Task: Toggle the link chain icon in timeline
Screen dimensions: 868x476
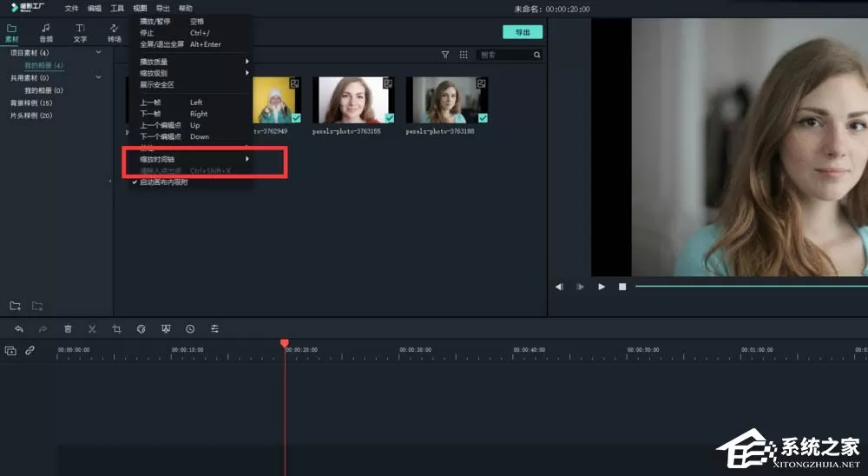Action: click(x=30, y=350)
